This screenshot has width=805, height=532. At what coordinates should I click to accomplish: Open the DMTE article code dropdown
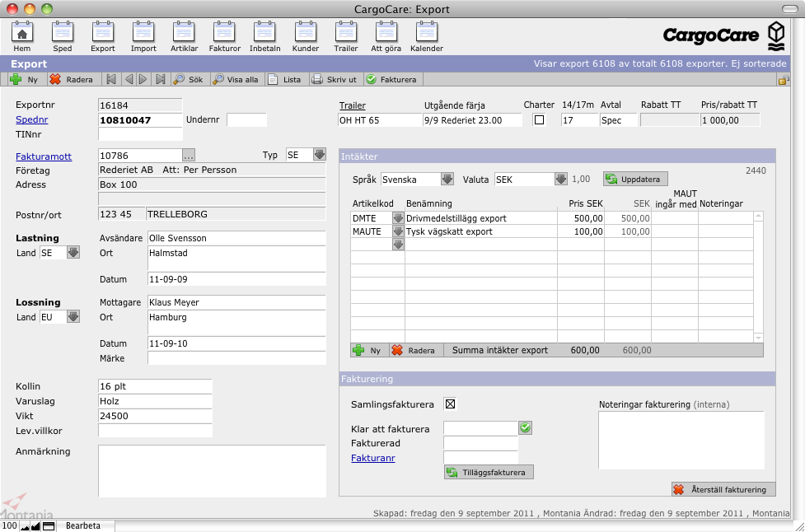click(399, 218)
